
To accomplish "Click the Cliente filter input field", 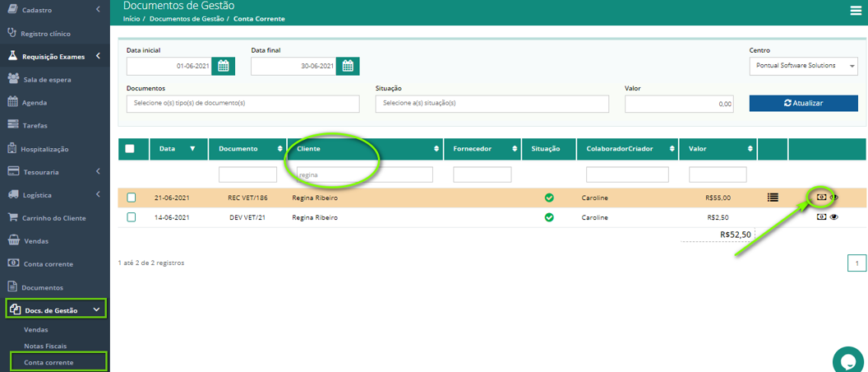I will [364, 174].
